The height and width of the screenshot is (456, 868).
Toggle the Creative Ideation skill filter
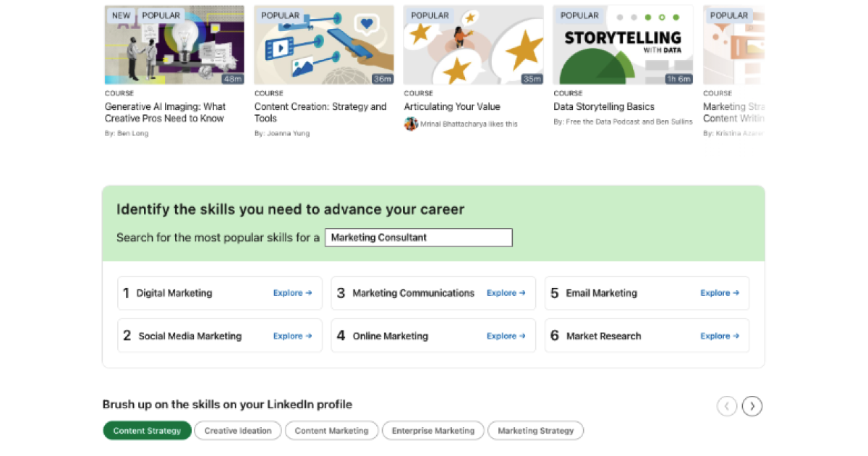237,431
